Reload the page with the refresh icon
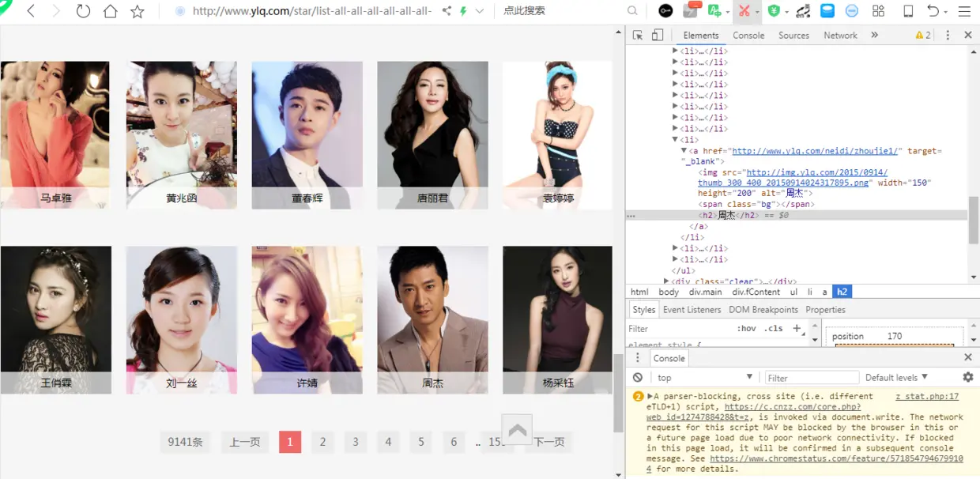This screenshot has height=479, width=980. coord(83,11)
